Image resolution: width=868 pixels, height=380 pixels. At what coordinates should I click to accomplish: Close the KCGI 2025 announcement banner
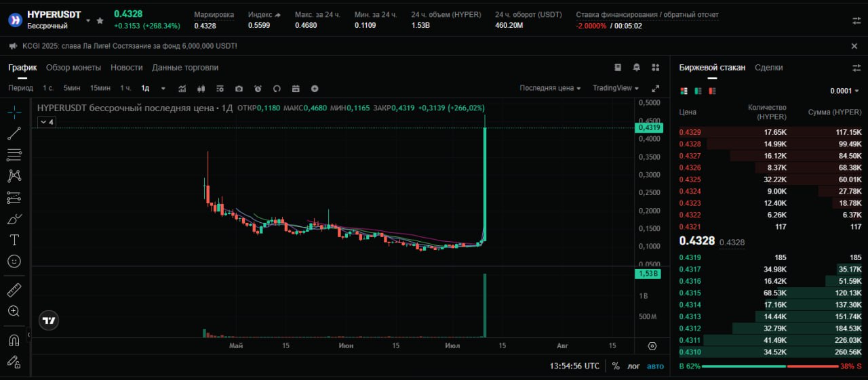pyautogui.click(x=854, y=46)
